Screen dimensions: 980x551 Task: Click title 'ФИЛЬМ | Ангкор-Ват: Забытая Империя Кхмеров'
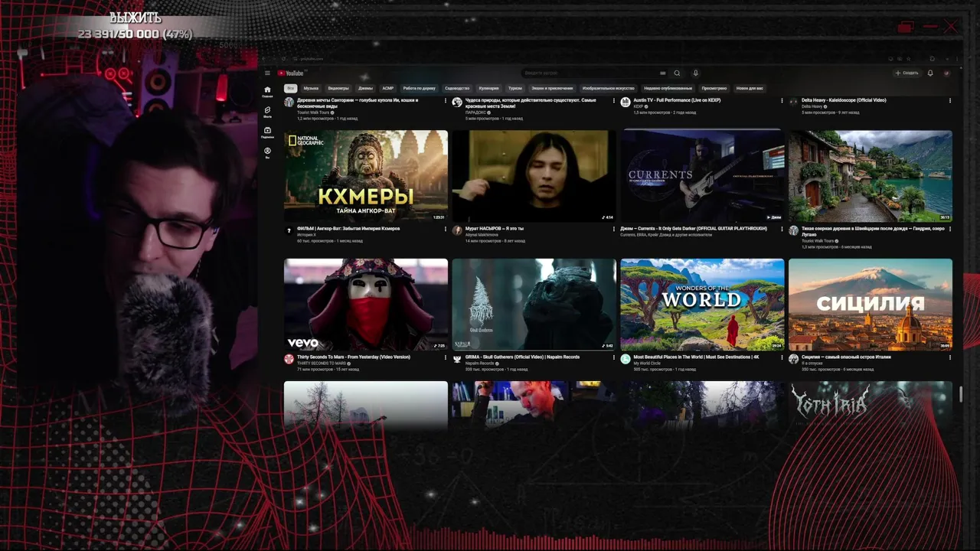click(348, 228)
